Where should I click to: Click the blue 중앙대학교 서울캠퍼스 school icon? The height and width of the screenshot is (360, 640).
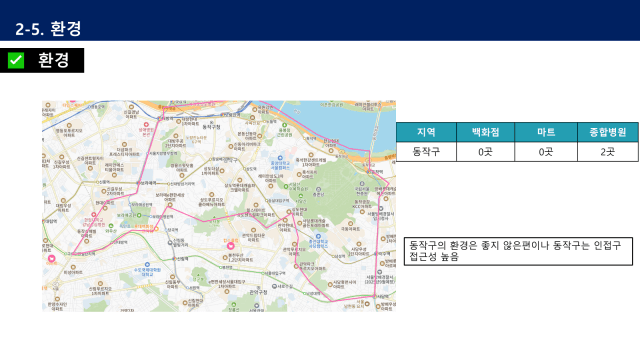point(280,158)
